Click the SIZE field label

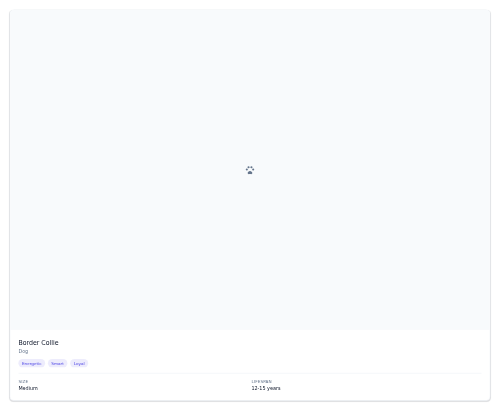point(23,382)
